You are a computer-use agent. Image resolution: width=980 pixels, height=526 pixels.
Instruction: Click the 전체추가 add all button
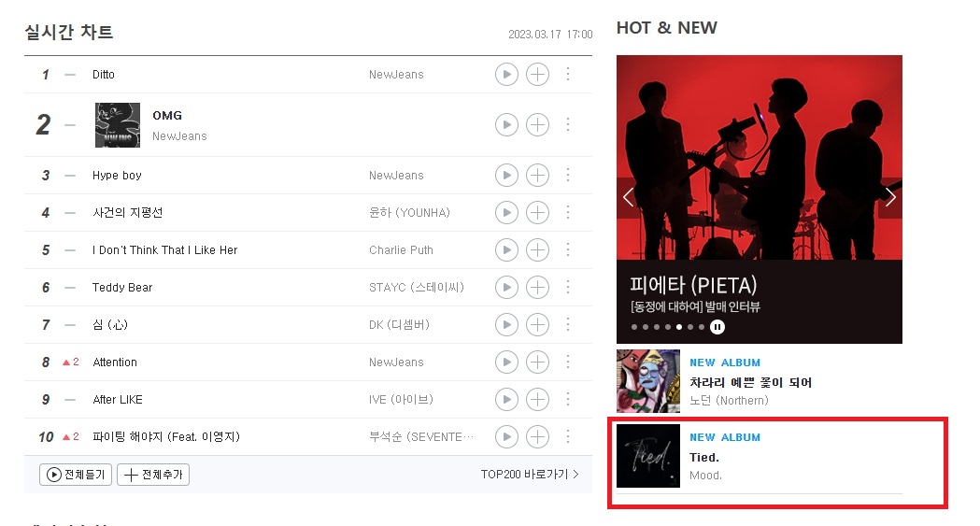153,475
